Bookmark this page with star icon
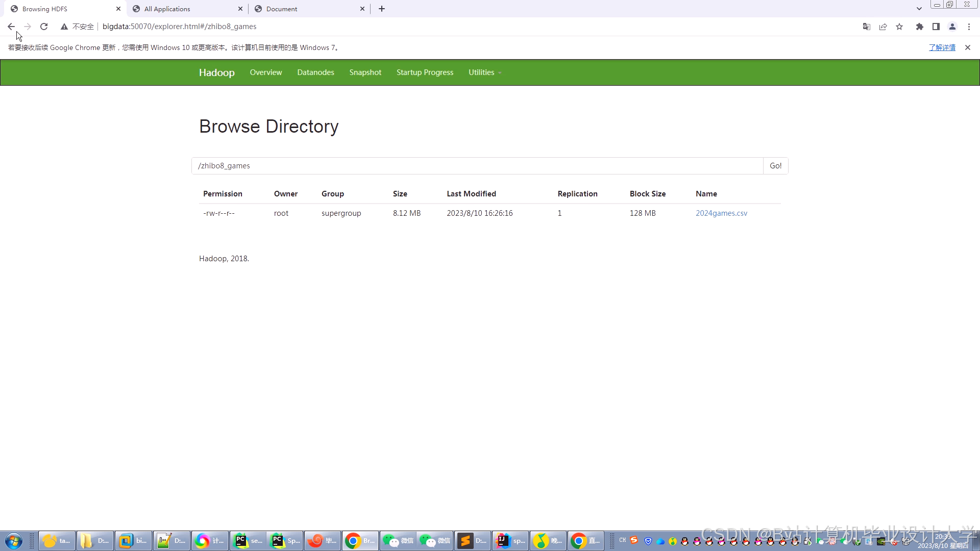 pos(899,27)
